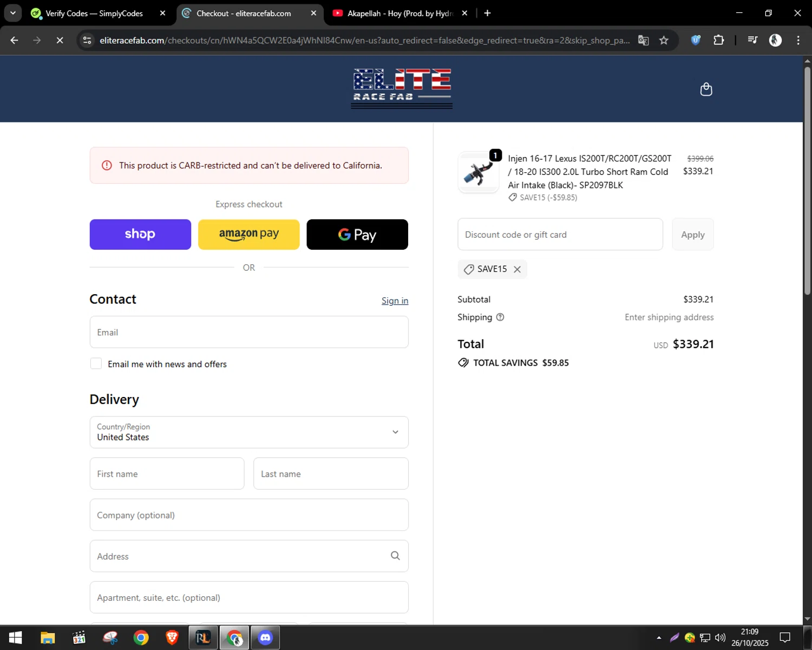Bookmark this page with the star icon
This screenshot has width=812, height=650.
pyautogui.click(x=664, y=40)
